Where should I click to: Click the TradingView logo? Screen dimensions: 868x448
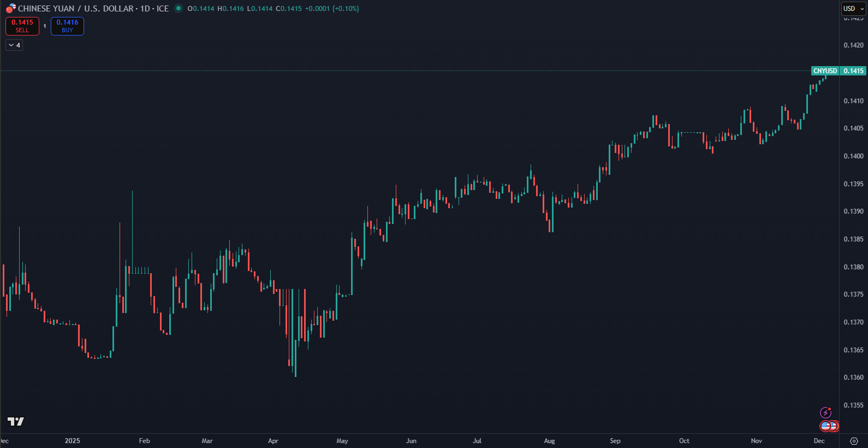pos(16,421)
